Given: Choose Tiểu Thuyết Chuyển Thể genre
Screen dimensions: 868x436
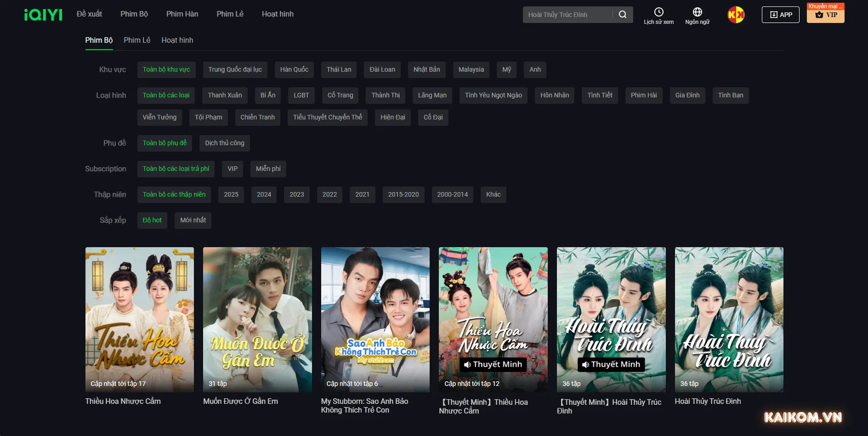Looking at the screenshot, I should pos(328,118).
